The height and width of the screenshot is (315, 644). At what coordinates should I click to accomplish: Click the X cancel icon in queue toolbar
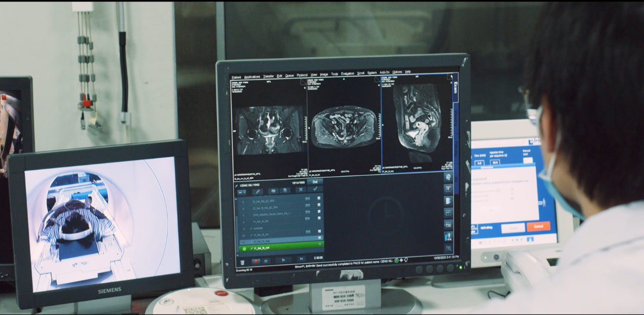(301, 190)
